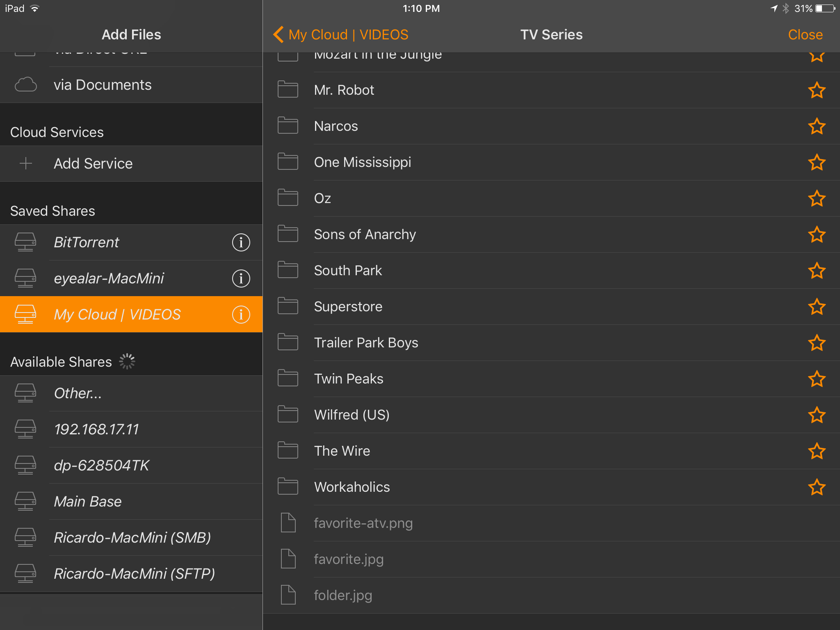Choose Ricardo-MacMini (SMB) share

tap(132, 537)
